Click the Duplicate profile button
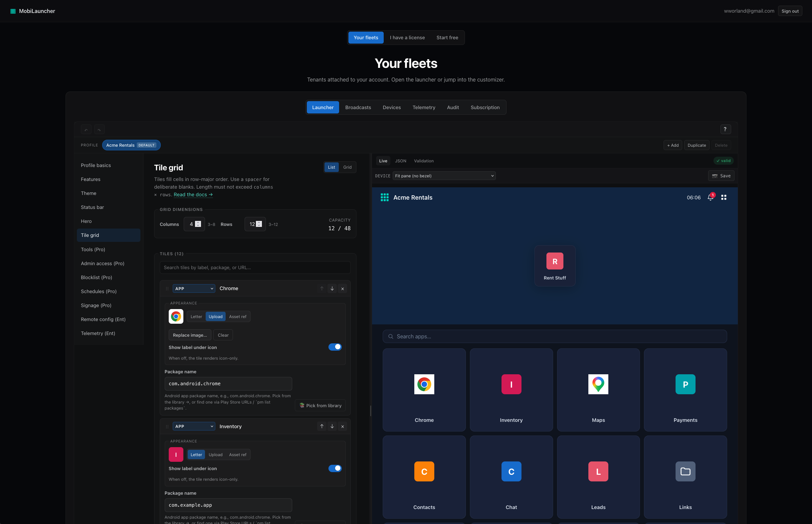Screen dimensions: 812x524 [x=697, y=145]
